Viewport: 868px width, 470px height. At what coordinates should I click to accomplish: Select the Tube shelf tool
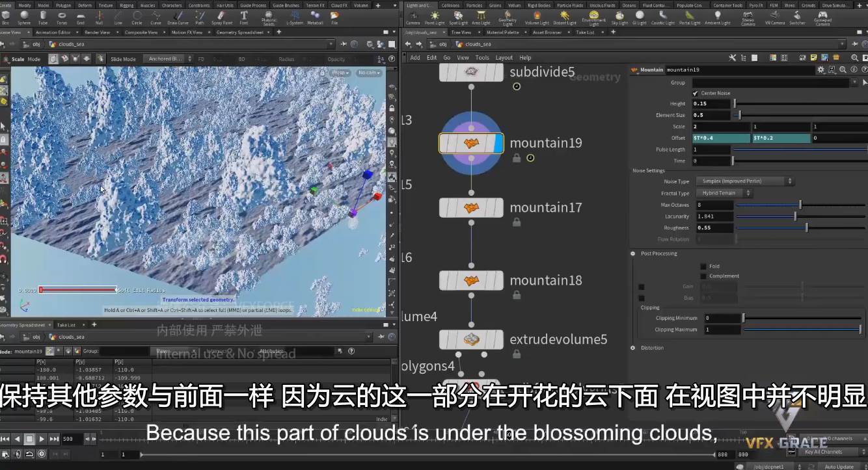43,17
